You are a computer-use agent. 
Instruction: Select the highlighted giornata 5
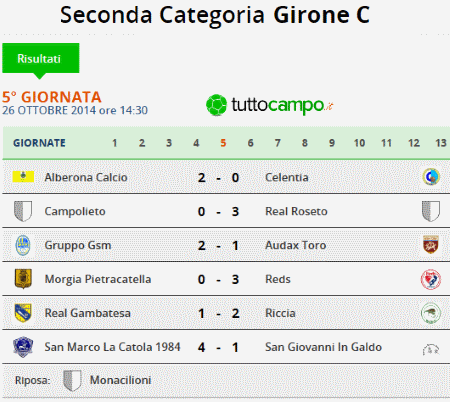click(223, 143)
